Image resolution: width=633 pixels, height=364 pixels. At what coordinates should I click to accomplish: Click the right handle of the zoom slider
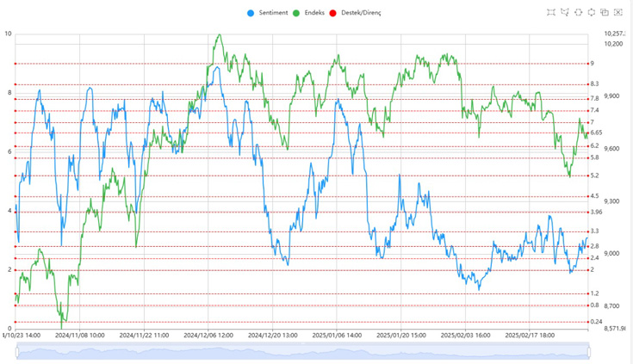[x=589, y=350]
